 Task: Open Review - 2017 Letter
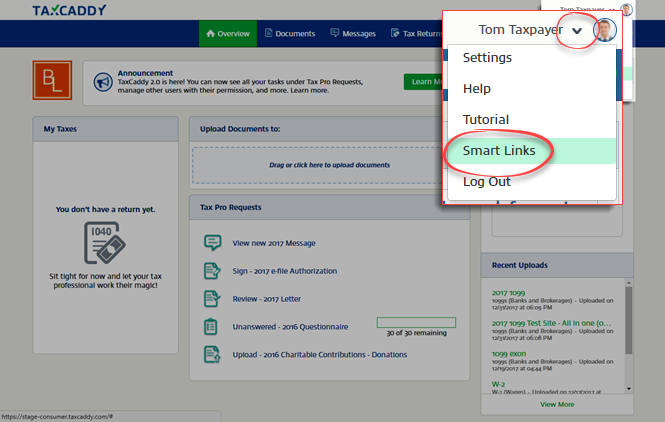coord(266,299)
